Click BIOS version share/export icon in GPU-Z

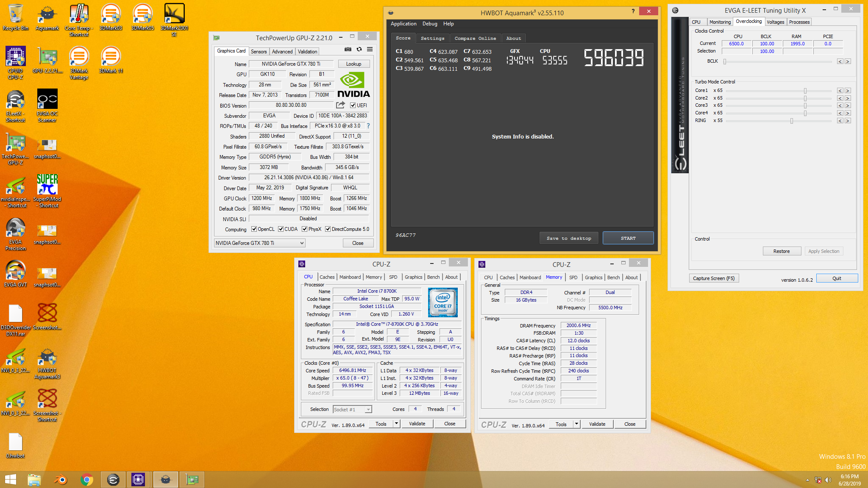(341, 105)
